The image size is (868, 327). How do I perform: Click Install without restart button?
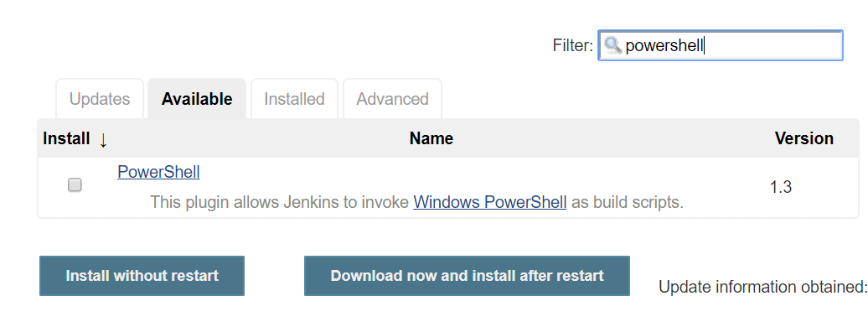pyautogui.click(x=142, y=276)
